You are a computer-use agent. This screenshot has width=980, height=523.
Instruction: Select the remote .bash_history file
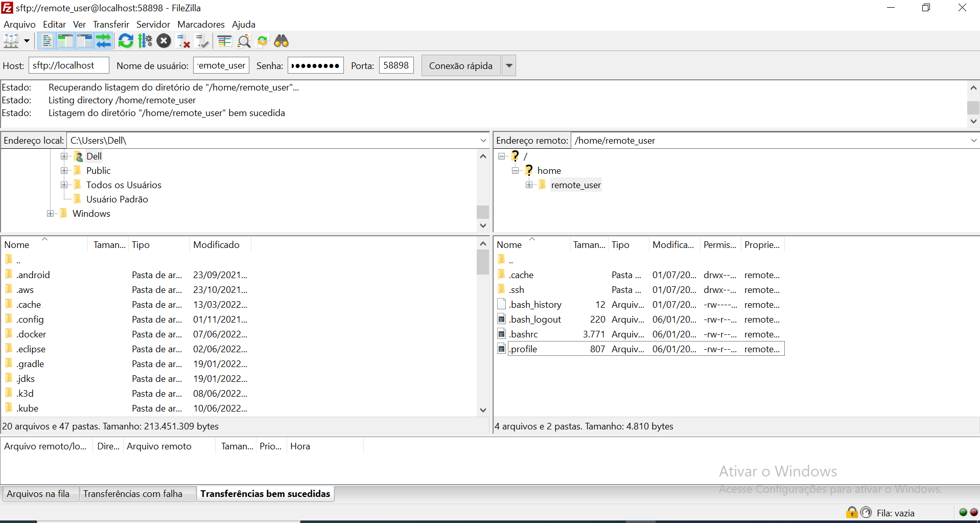(x=535, y=305)
